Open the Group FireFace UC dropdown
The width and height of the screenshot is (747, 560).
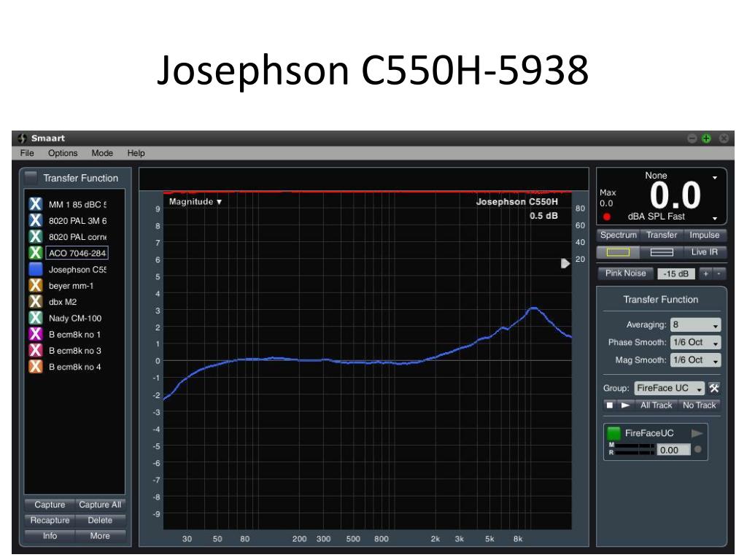[669, 388]
